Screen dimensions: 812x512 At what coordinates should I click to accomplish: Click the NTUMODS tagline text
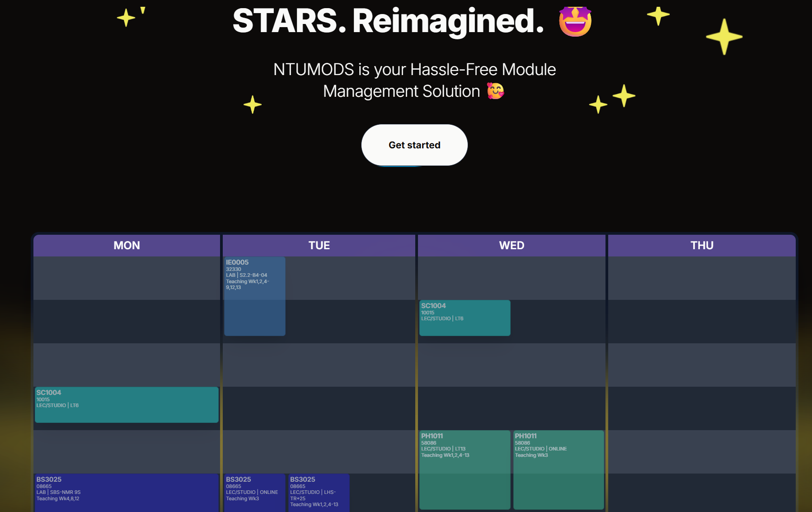pyautogui.click(x=414, y=80)
